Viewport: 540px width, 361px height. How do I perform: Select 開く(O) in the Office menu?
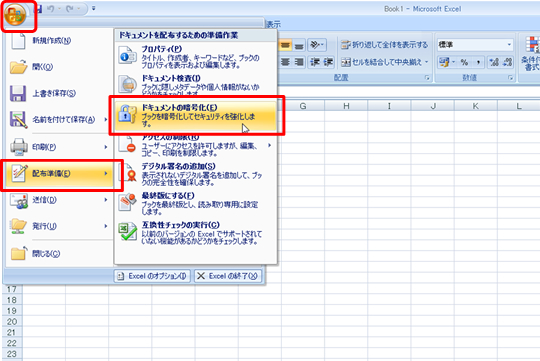coord(59,67)
